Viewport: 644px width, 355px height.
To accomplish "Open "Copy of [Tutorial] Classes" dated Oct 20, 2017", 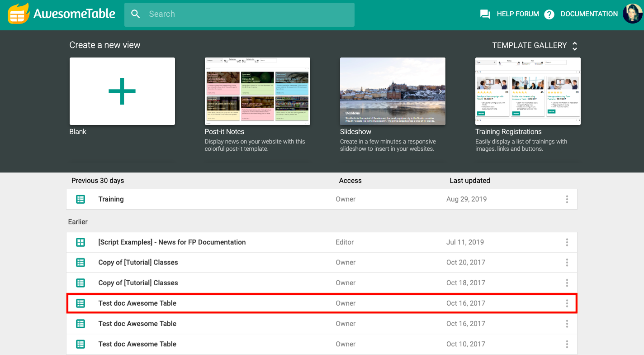I will pos(138,263).
